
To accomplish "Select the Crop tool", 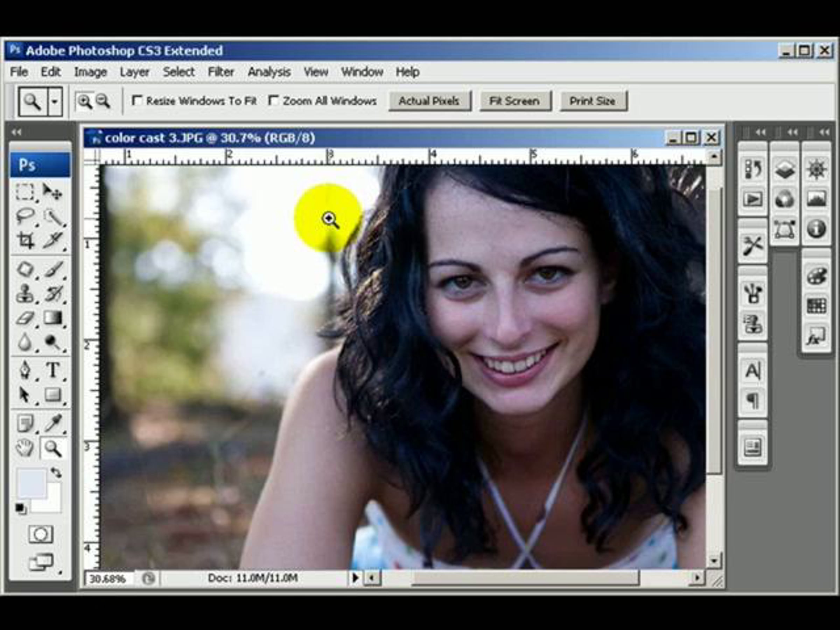I will pyautogui.click(x=26, y=240).
